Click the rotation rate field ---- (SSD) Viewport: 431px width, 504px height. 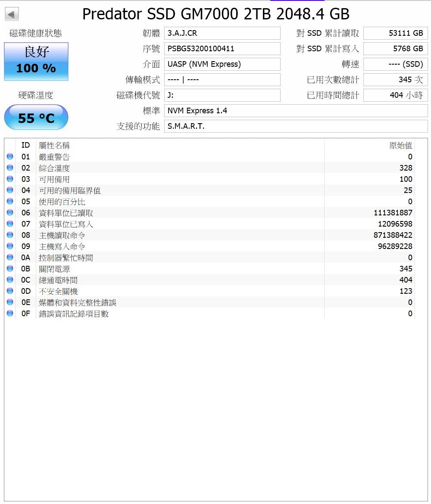tap(396, 64)
